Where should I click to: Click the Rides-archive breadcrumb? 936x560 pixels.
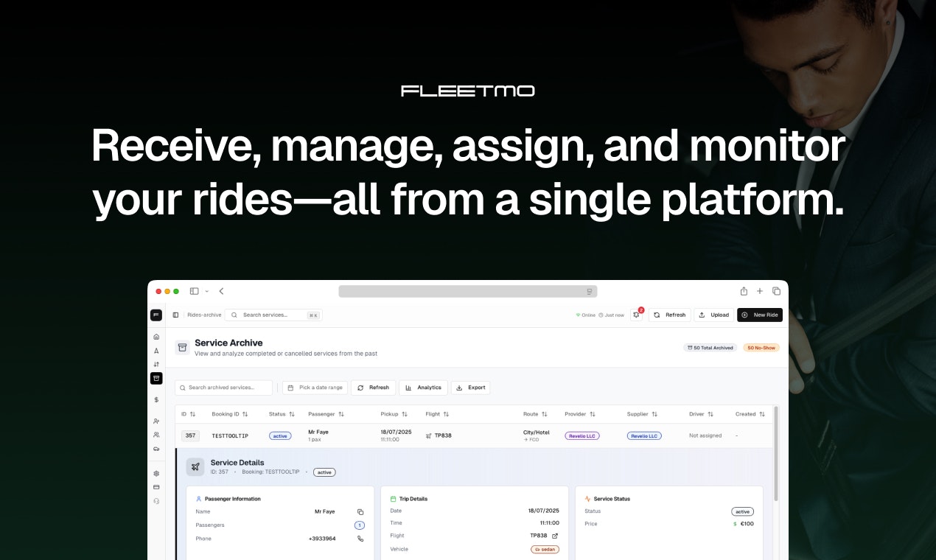[204, 315]
